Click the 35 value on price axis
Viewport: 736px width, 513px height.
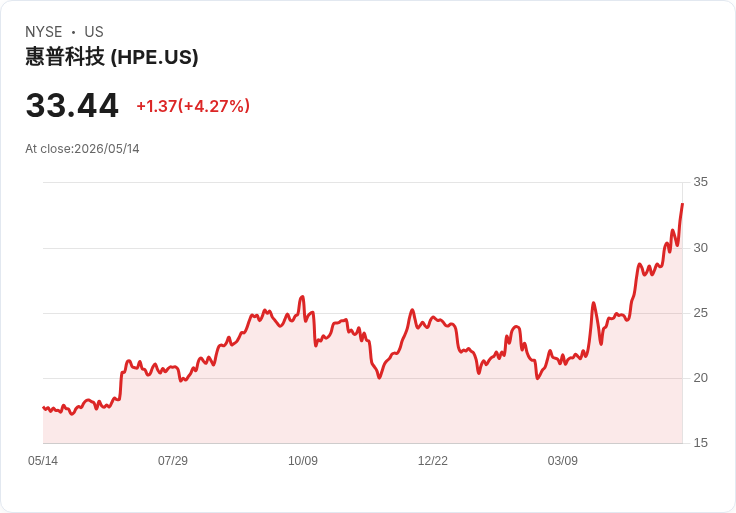[700, 182]
